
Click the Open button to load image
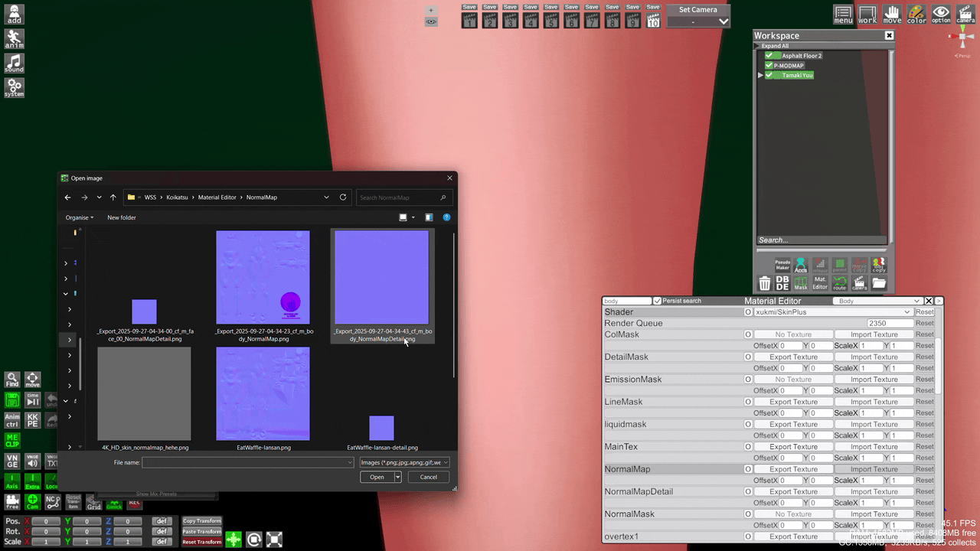tap(376, 477)
